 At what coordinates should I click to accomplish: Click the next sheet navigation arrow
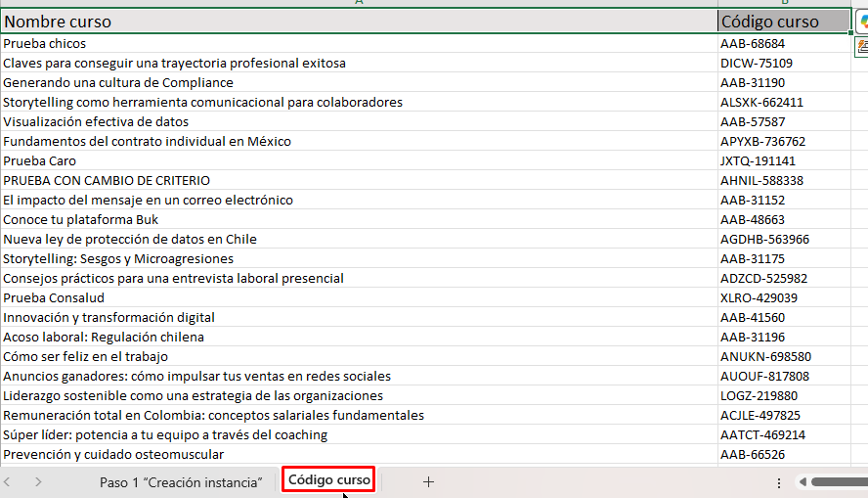(38, 481)
